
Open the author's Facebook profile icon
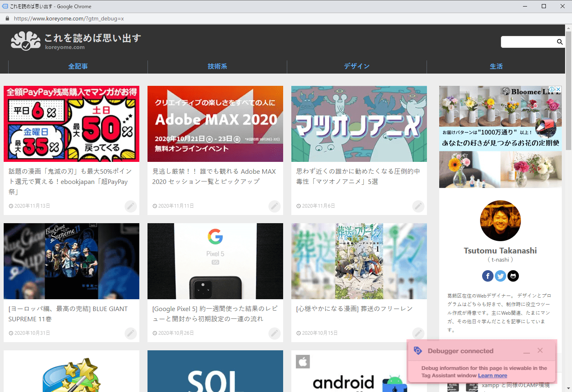click(x=488, y=276)
